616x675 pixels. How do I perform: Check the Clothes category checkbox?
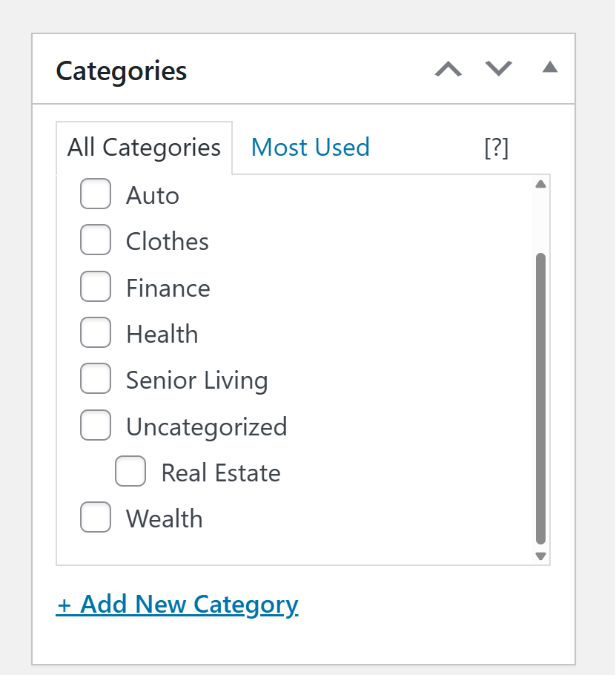click(96, 241)
